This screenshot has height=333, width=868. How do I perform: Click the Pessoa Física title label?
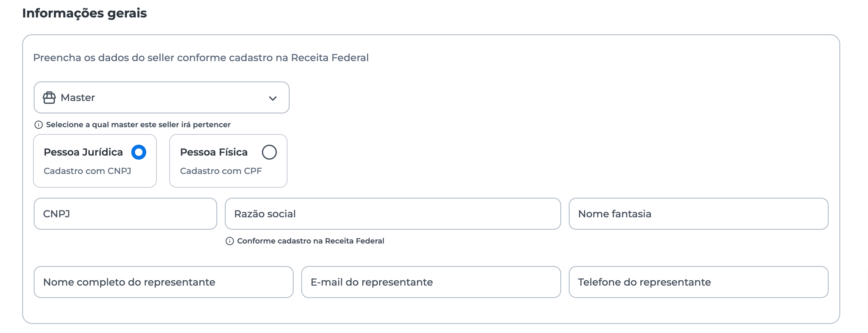214,152
